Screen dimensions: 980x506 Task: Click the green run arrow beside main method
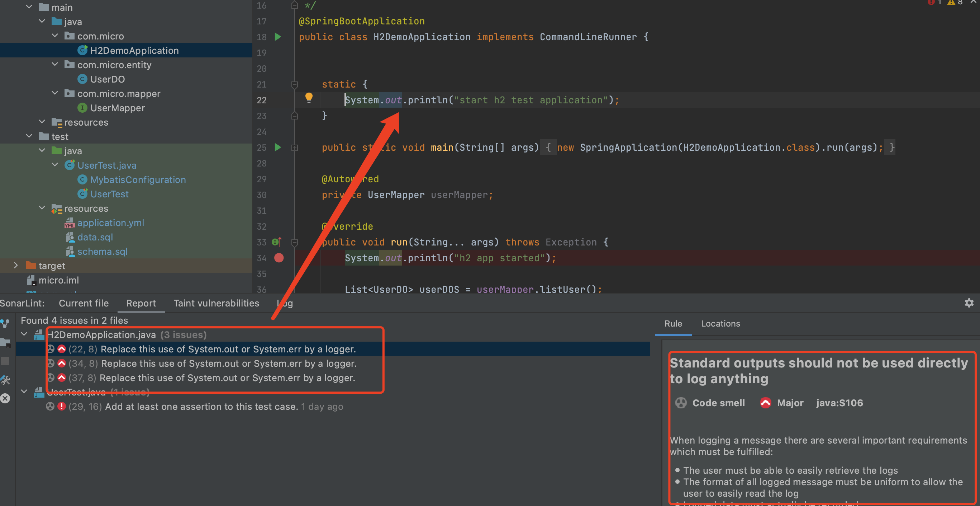coord(278,147)
